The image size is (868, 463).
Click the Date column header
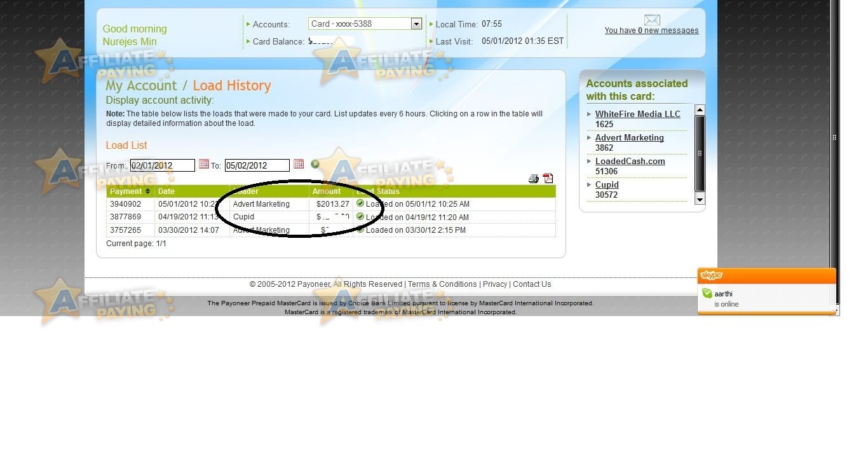(166, 191)
